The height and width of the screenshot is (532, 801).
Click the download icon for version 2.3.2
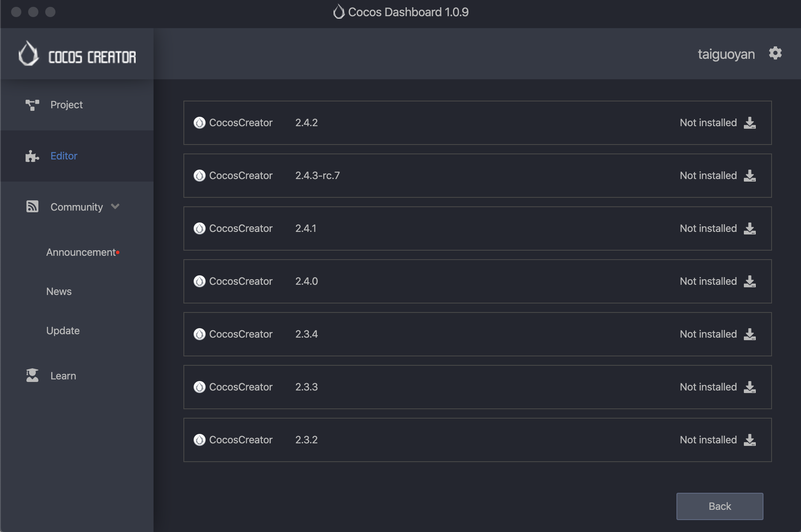pyautogui.click(x=749, y=440)
